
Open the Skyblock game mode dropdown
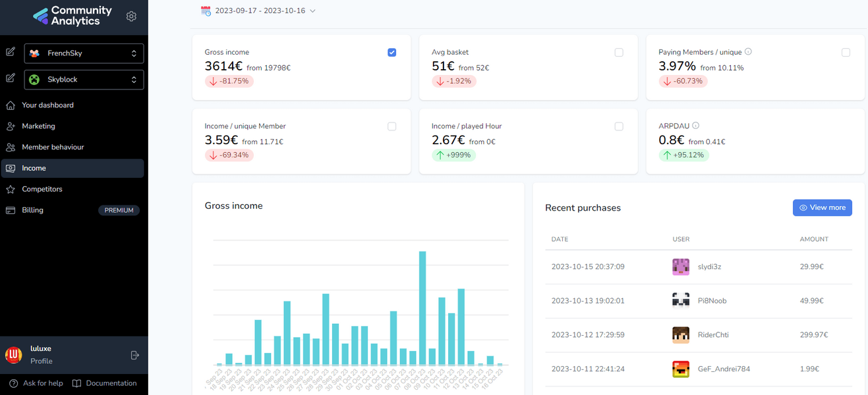click(x=84, y=79)
